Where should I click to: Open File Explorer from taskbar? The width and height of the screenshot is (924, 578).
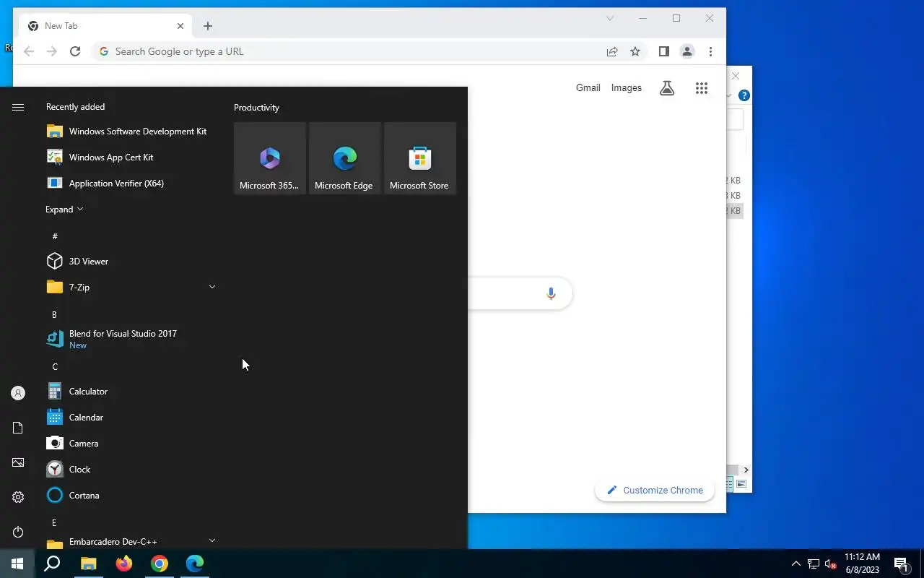88,564
